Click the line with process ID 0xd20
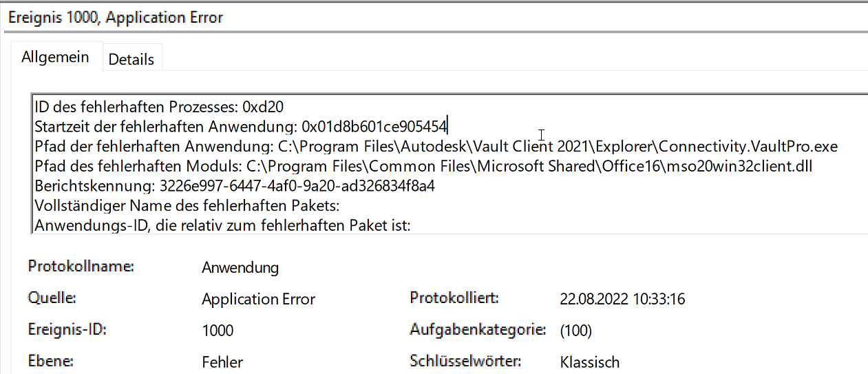This screenshot has width=868, height=374. tap(159, 107)
